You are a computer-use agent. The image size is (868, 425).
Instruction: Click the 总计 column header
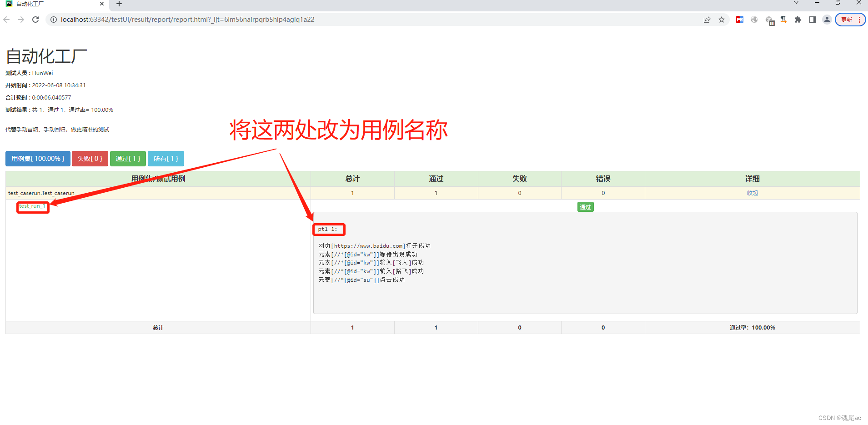pyautogui.click(x=352, y=179)
